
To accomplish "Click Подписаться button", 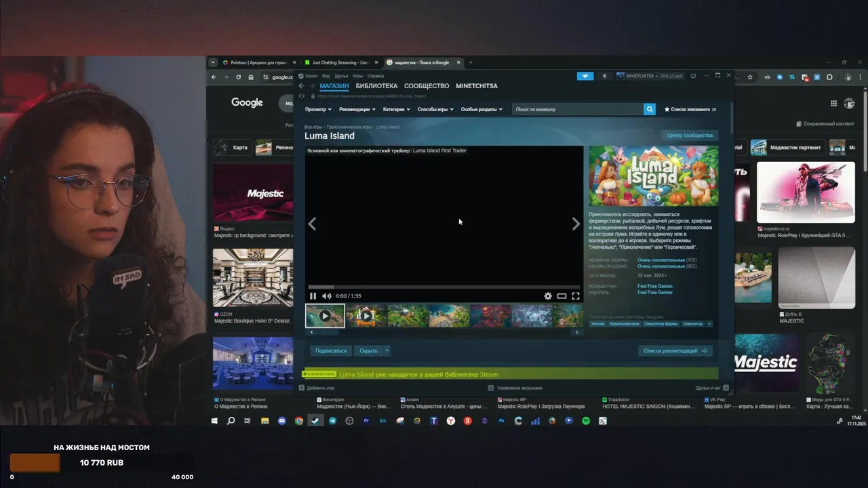I will tap(331, 350).
